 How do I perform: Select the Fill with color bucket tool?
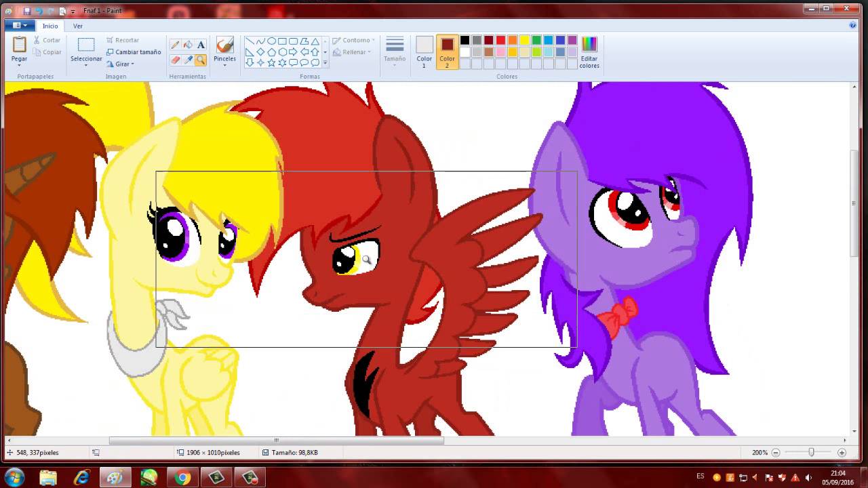pyautogui.click(x=188, y=45)
